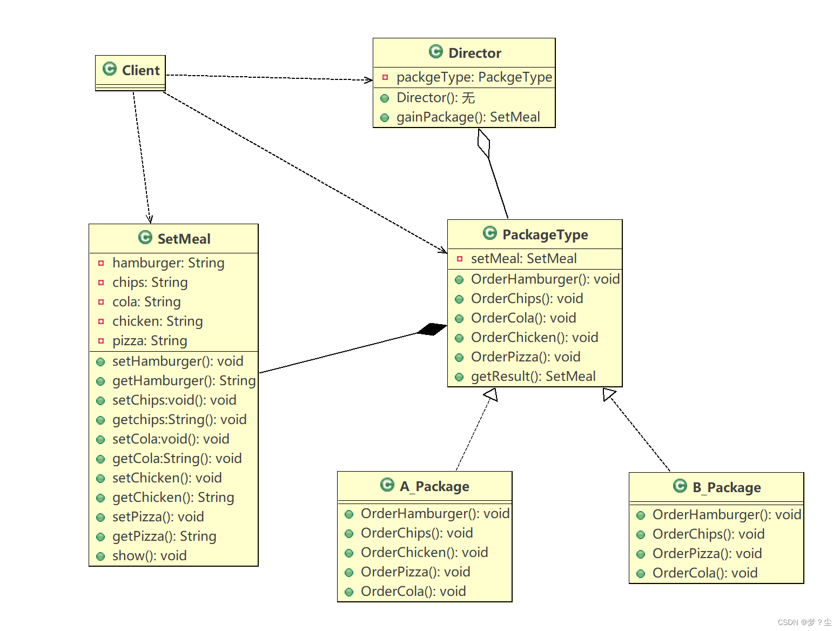Click the 'gainPackage(): SetMeal' method text

[x=468, y=117]
